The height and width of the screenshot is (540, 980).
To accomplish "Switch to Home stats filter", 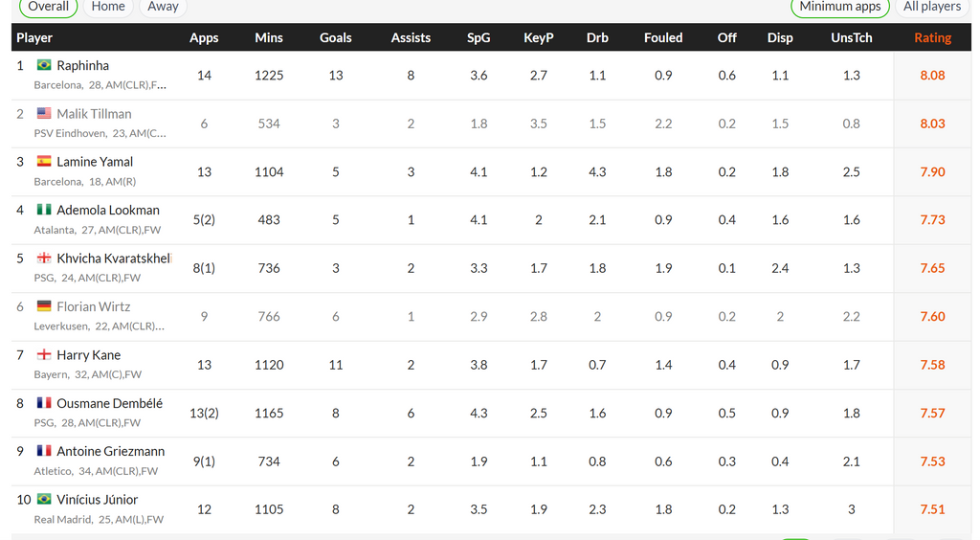I will point(108,7).
